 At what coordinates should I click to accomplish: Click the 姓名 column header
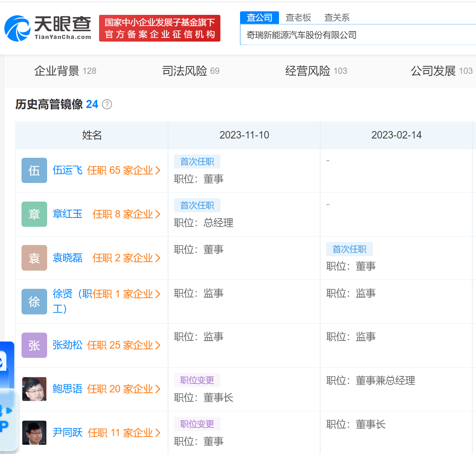click(x=92, y=135)
